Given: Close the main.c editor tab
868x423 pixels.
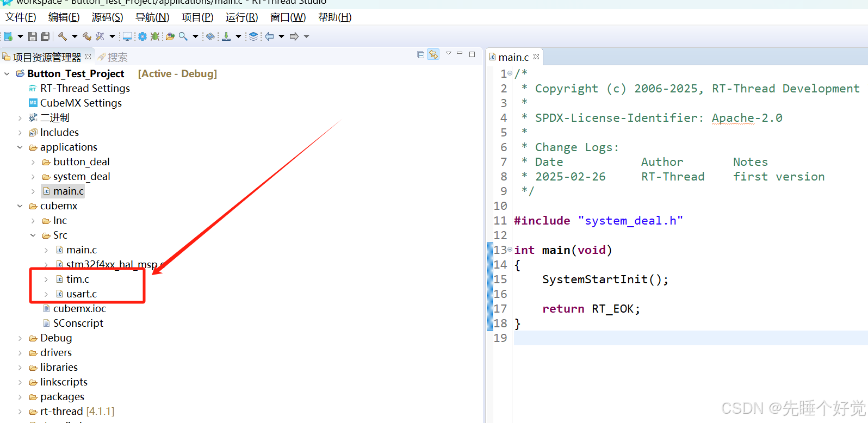Looking at the screenshot, I should (536, 57).
